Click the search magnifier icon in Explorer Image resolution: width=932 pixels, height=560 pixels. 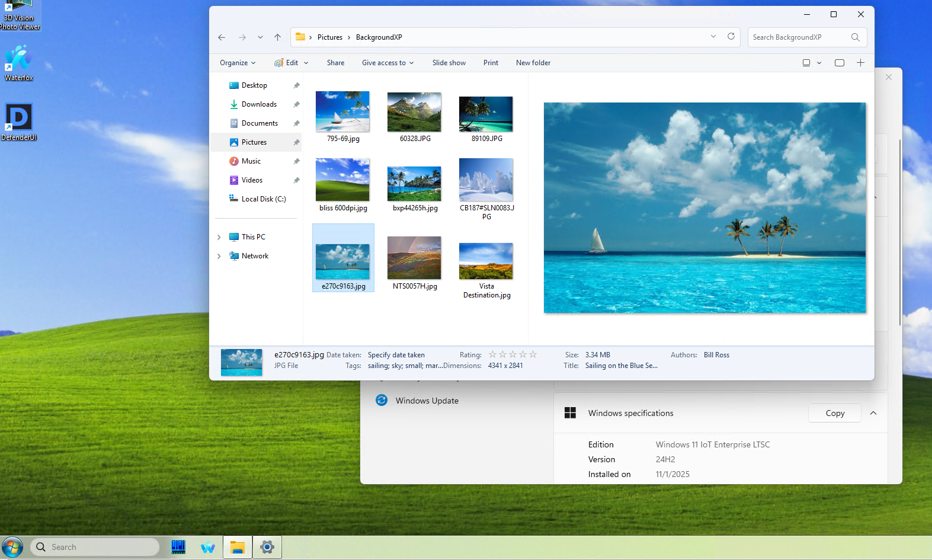click(x=855, y=37)
